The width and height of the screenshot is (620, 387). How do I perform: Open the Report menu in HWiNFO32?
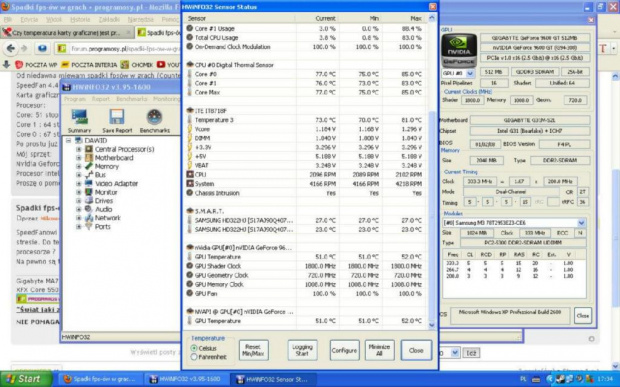click(x=100, y=99)
